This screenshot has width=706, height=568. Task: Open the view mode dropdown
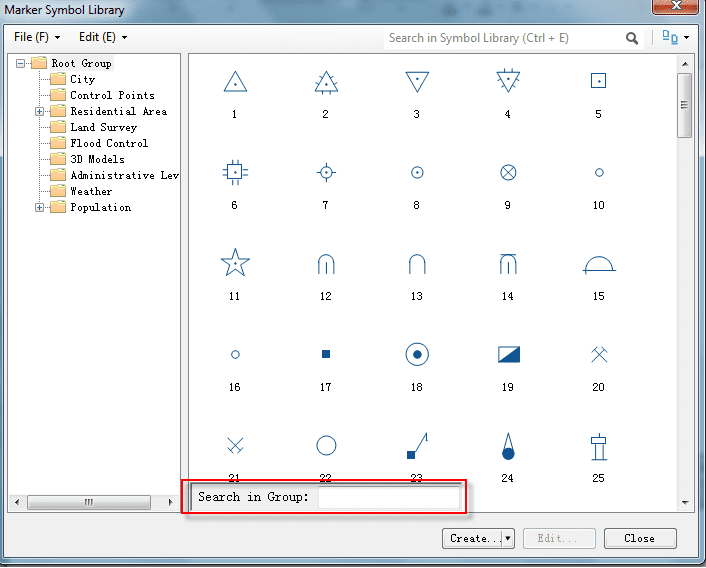675,38
